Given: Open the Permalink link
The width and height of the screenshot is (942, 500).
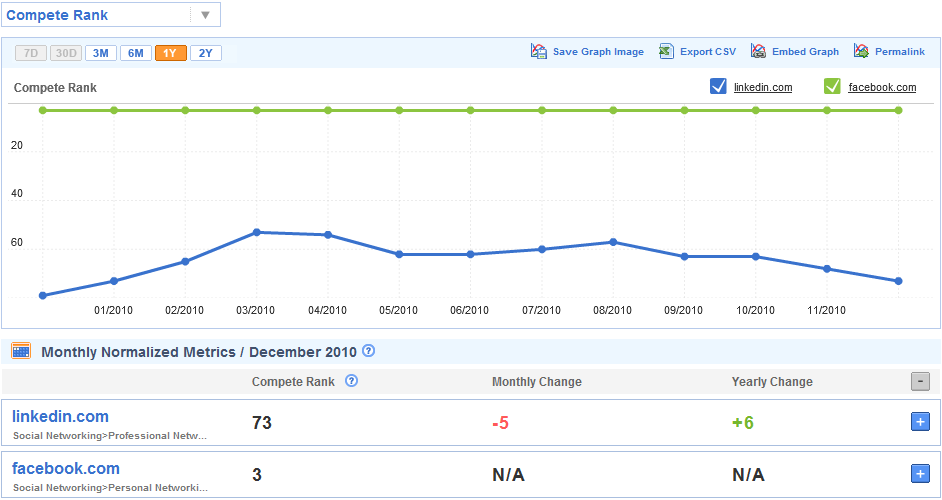Looking at the screenshot, I should click(x=900, y=52).
